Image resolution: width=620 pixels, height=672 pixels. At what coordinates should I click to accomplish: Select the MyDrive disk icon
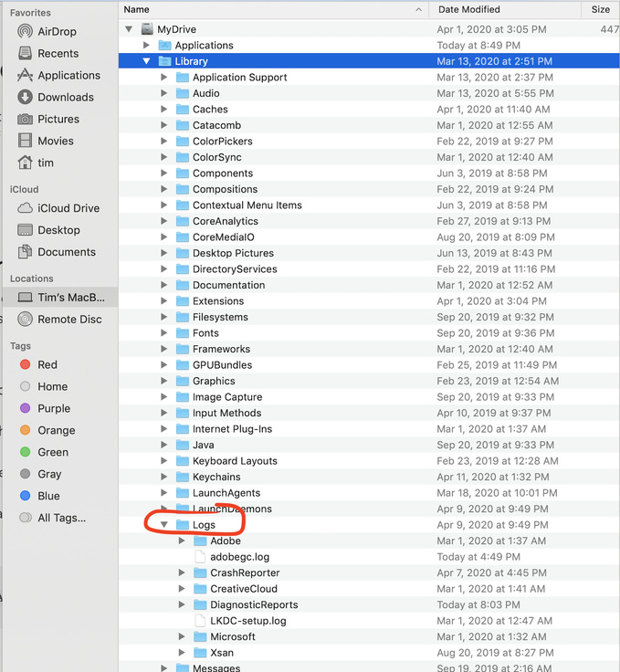click(x=147, y=28)
